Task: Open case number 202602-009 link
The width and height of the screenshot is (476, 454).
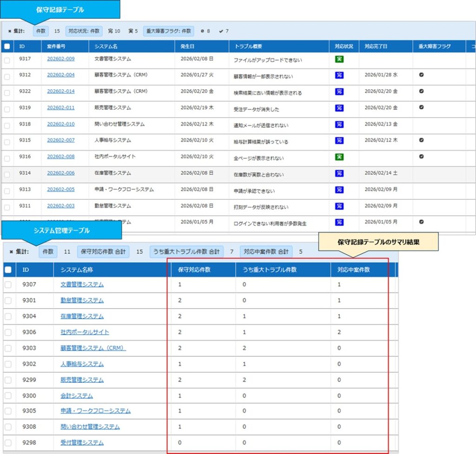Action: click(x=60, y=59)
